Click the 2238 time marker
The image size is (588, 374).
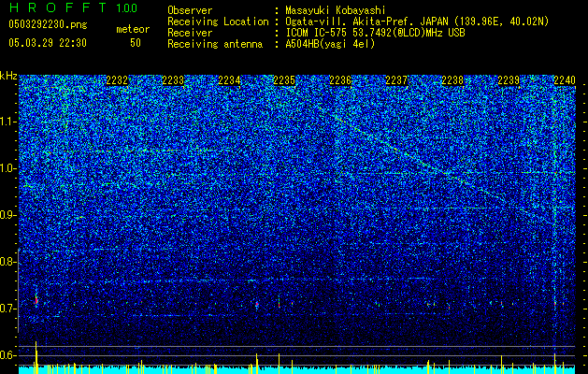[452, 80]
